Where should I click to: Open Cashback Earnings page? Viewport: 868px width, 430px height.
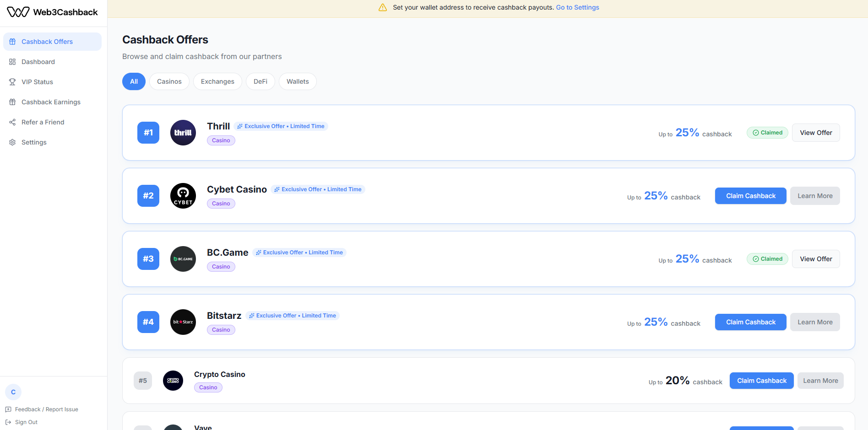(52, 102)
